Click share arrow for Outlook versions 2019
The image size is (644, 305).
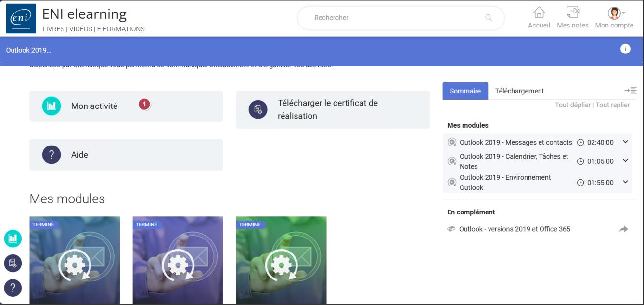[624, 229]
